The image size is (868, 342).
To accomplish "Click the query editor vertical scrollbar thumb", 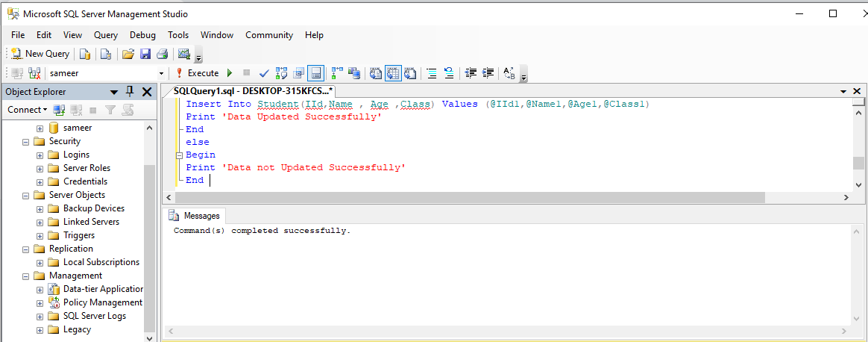I will (x=858, y=163).
